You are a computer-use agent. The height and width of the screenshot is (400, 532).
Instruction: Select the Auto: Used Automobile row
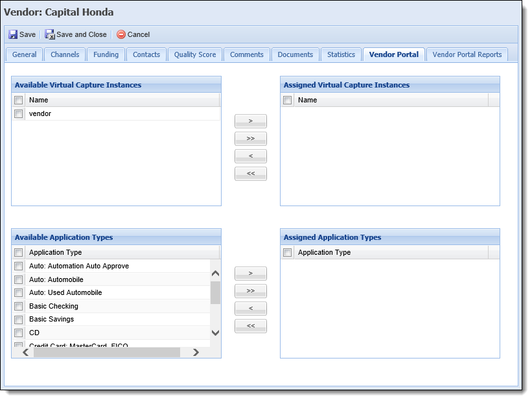coord(111,292)
